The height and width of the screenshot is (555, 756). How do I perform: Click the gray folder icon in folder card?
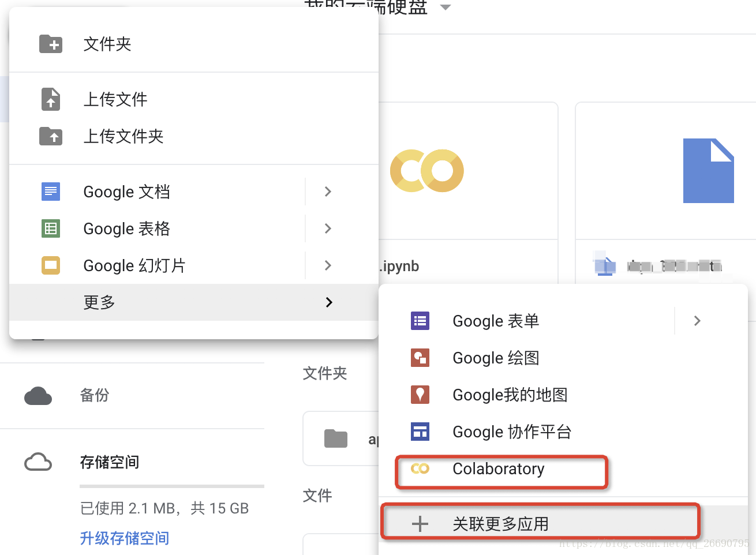[336, 438]
